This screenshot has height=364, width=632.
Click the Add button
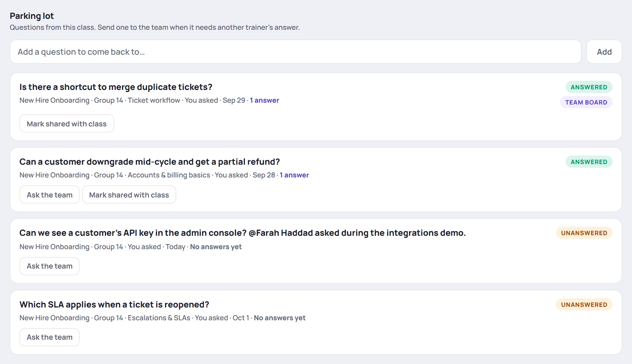point(604,52)
